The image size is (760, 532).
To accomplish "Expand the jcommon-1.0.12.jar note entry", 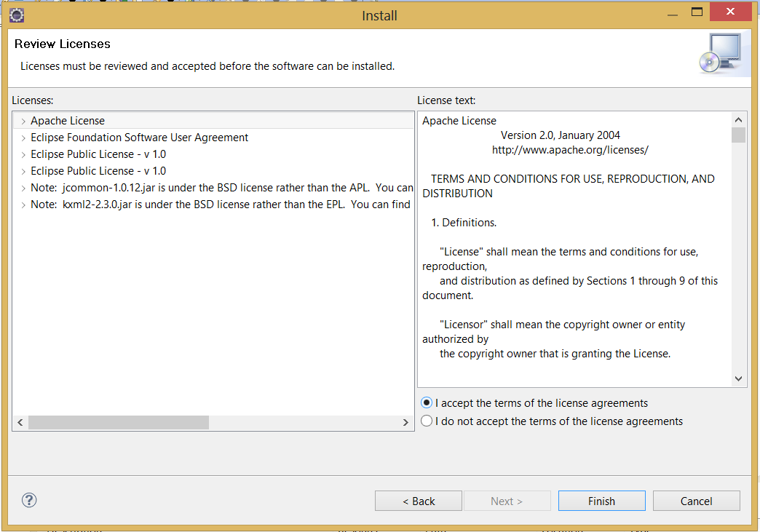I will click(x=23, y=188).
